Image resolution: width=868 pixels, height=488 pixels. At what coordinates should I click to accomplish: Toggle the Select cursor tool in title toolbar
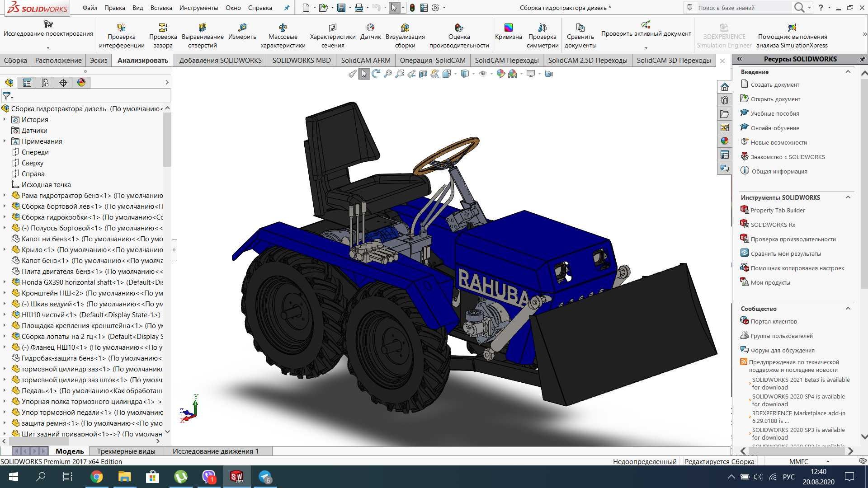(394, 8)
